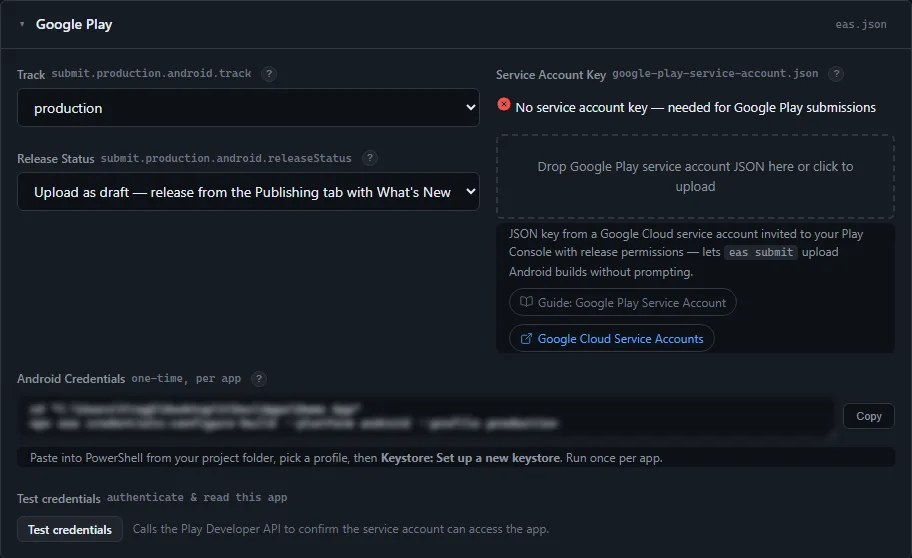Image resolution: width=912 pixels, height=558 pixels.
Task: Open the Release Status dropdown
Action: 248,191
